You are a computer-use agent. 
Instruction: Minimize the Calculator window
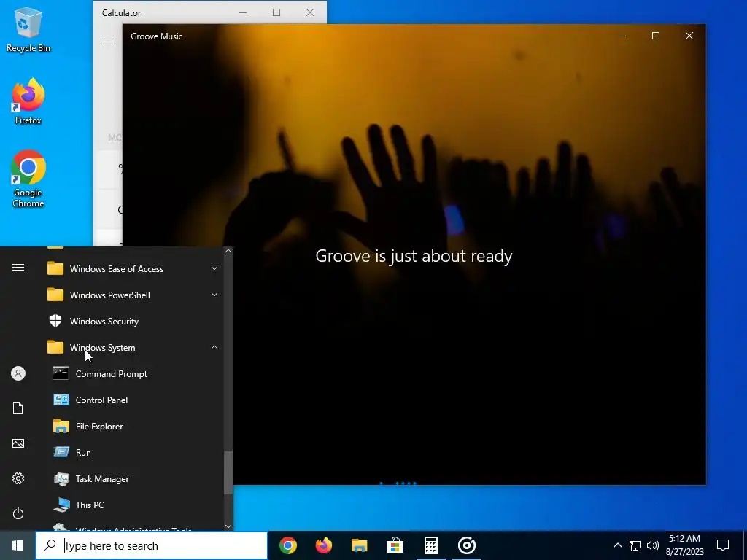(243, 12)
